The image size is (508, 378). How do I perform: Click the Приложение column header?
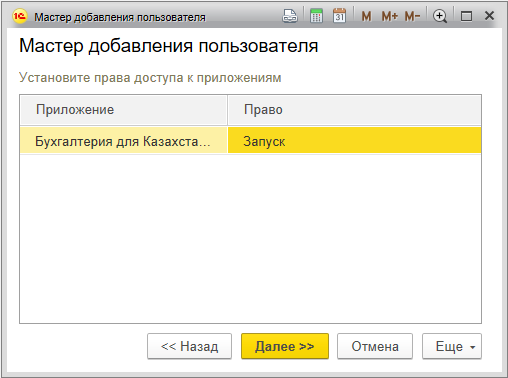[124, 110]
